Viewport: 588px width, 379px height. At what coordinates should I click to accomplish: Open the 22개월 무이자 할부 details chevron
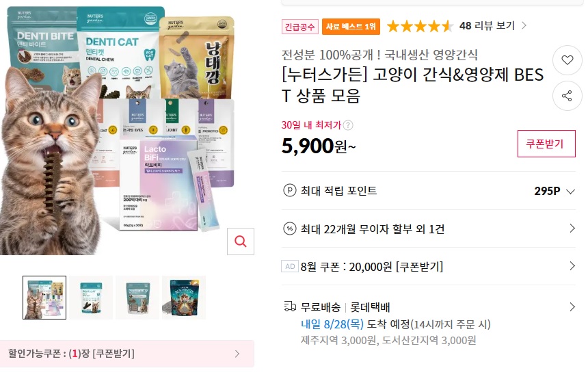tap(572, 228)
